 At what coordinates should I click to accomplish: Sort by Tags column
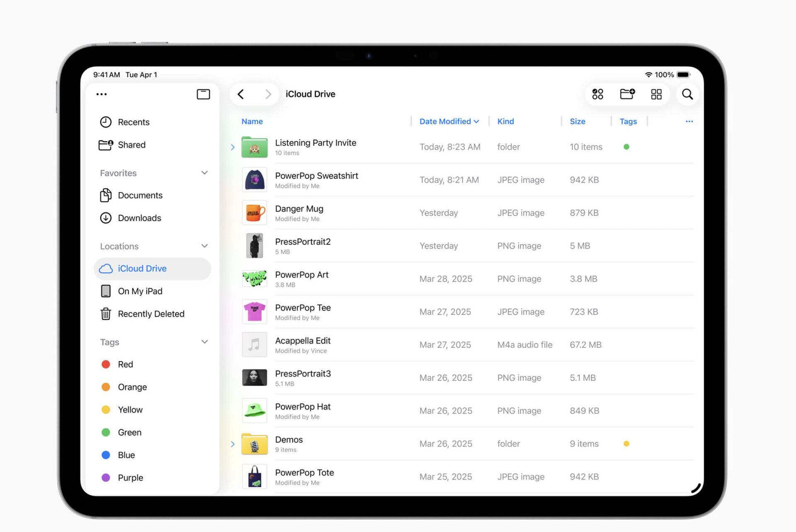click(x=628, y=121)
